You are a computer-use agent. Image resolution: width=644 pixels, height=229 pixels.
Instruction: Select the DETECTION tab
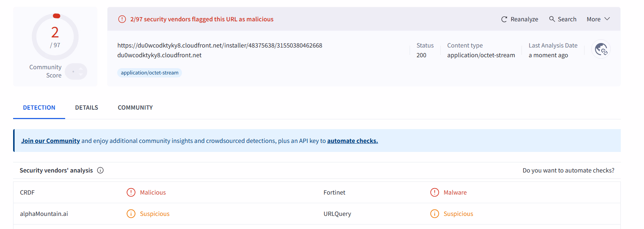[x=39, y=107]
